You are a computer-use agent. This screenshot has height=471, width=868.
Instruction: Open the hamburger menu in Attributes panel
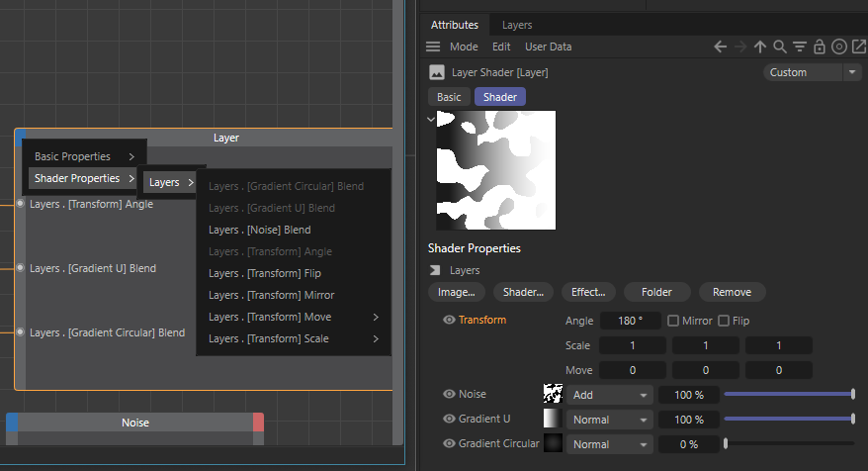coord(433,47)
